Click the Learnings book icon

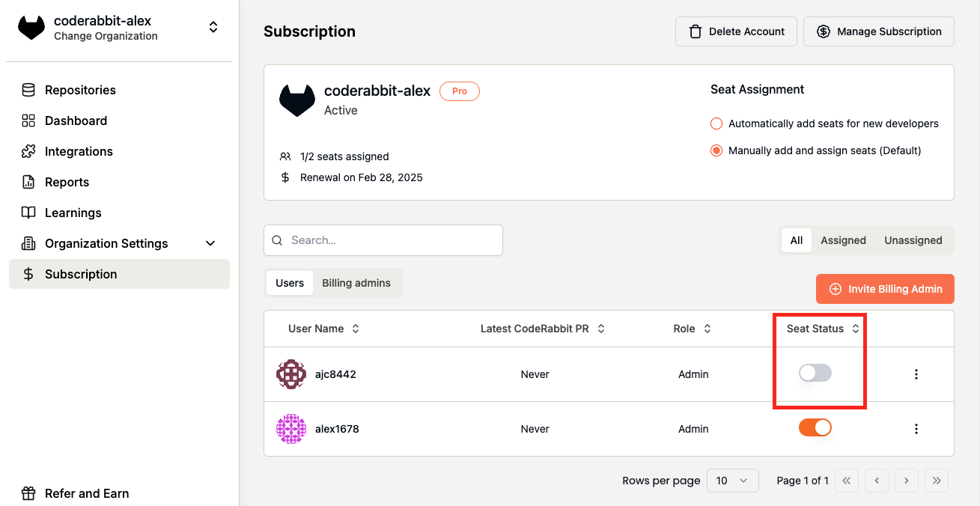[28, 213]
